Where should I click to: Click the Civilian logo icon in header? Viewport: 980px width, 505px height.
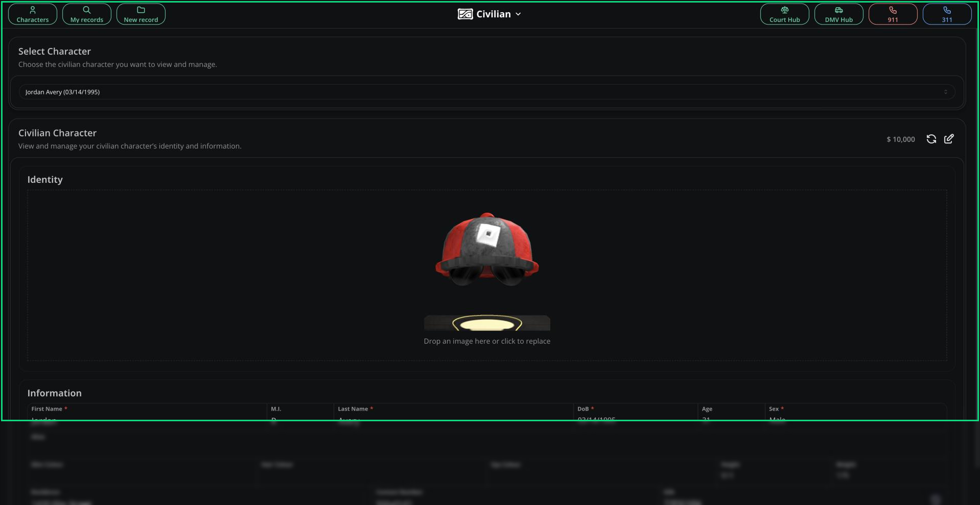[x=465, y=14]
